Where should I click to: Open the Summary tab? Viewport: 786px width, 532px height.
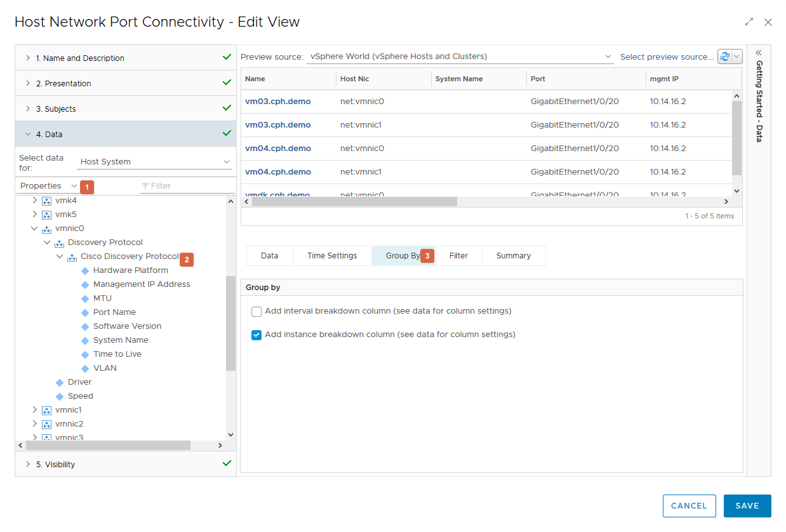coord(513,256)
